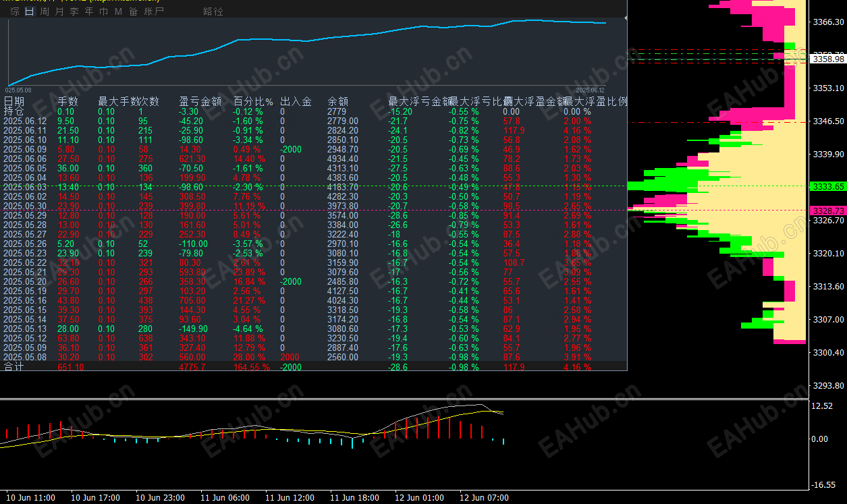847x504 pixels.
Task: Click pink price label 3328.73
Action: click(x=828, y=211)
